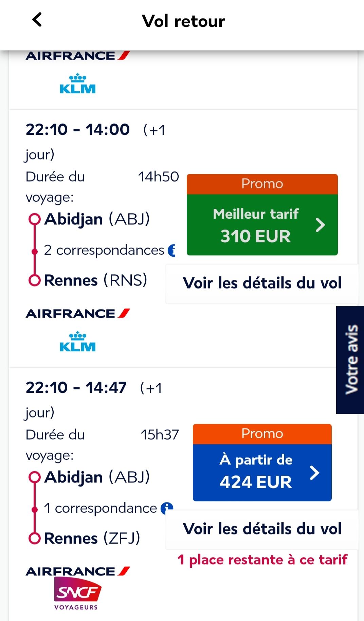Tap the back arrow in header
364x621 pixels.
(x=37, y=20)
